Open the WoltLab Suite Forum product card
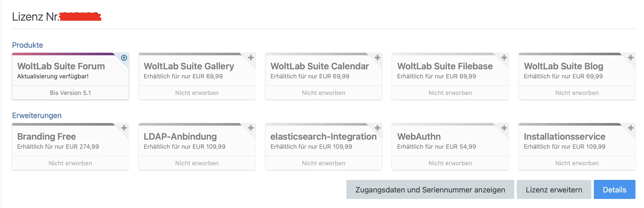The image size is (644, 208). point(61,66)
